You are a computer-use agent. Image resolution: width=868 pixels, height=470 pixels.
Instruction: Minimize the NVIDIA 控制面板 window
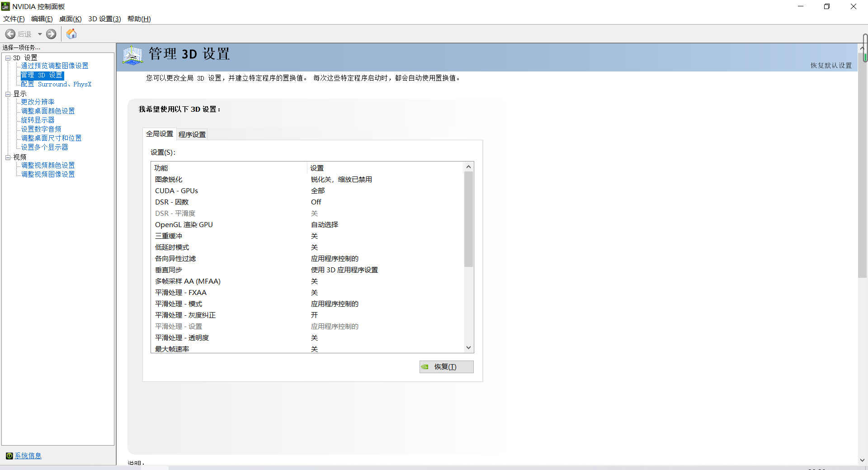click(801, 6)
